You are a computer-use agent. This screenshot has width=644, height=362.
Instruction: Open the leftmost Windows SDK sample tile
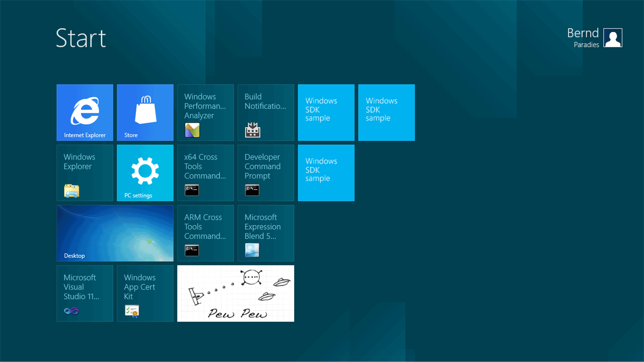point(326,112)
